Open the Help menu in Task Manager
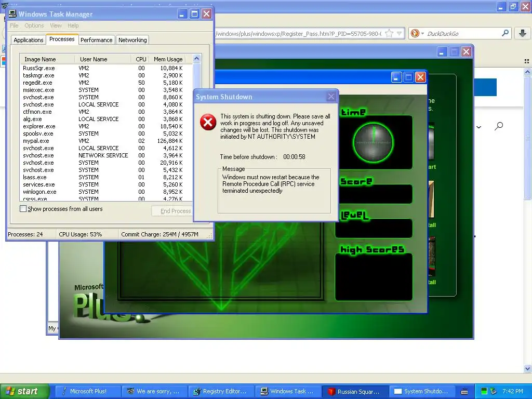This screenshot has height=399, width=532. point(73,25)
